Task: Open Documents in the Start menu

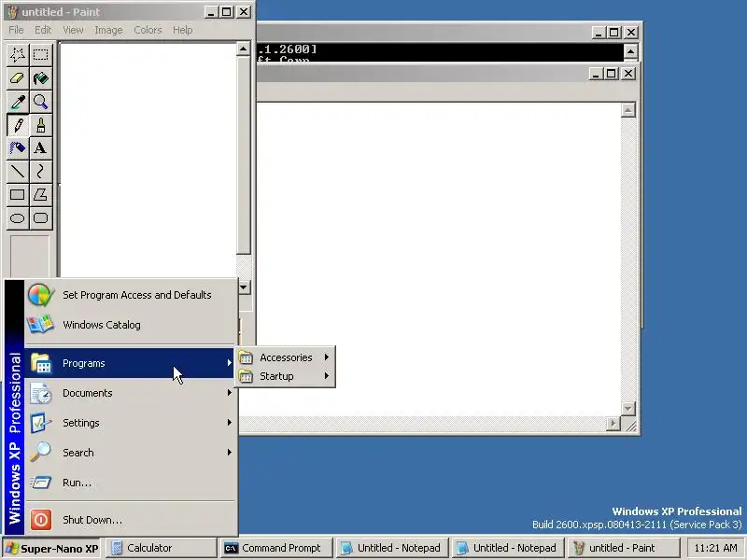Action: click(x=130, y=393)
